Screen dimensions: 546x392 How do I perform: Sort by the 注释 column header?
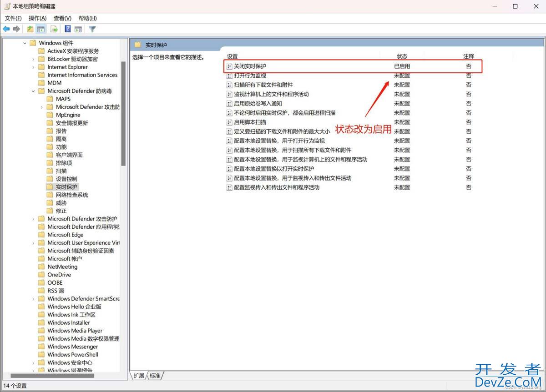[x=469, y=56]
